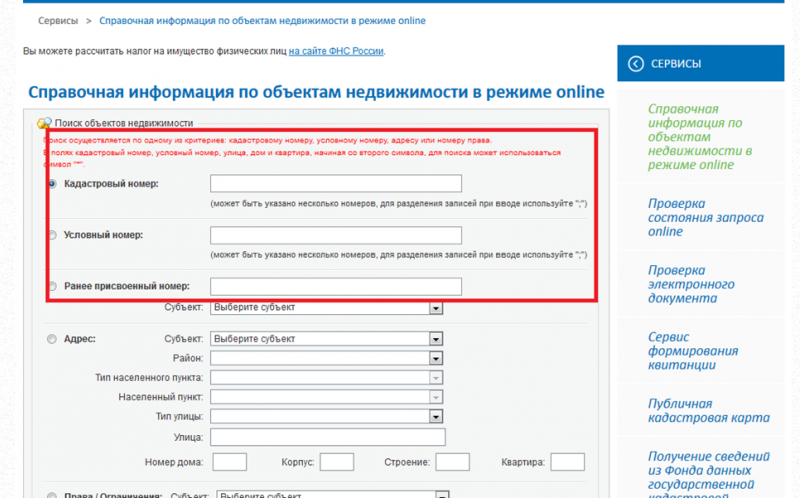Select the Адрес radio button
Image resolution: width=800 pixels, height=498 pixels.
pos(52,339)
